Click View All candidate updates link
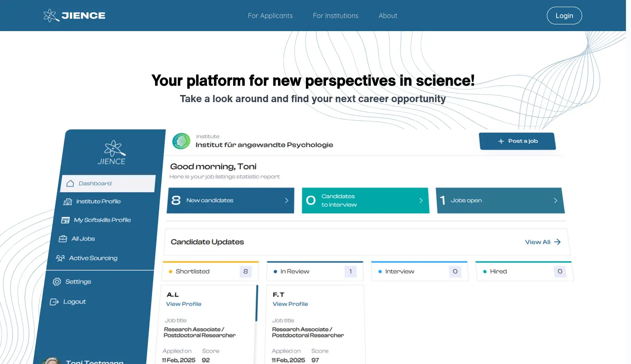631x364 pixels. click(x=538, y=242)
